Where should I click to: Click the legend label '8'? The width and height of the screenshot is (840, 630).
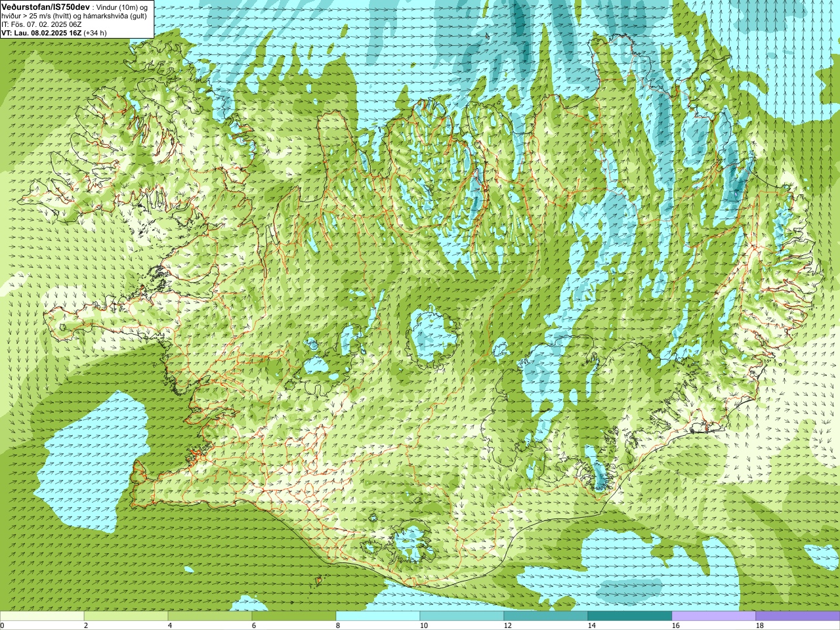(x=338, y=625)
